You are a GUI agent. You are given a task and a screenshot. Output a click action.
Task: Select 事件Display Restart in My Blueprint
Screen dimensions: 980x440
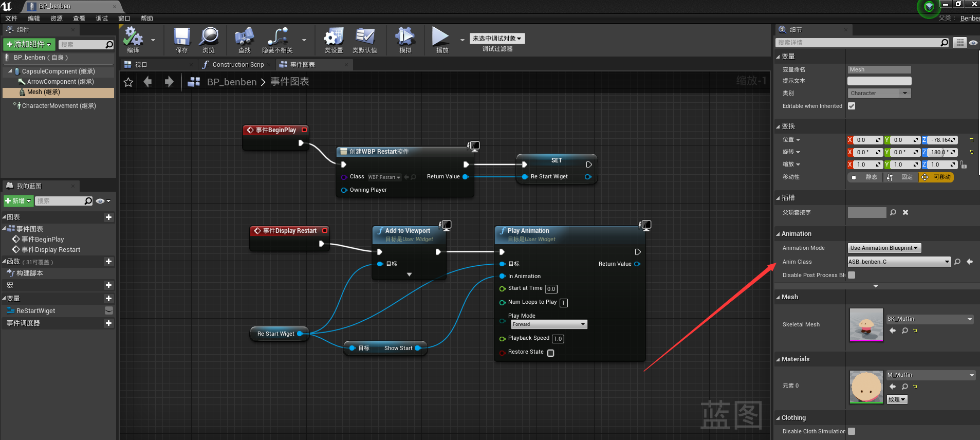pyautogui.click(x=51, y=250)
